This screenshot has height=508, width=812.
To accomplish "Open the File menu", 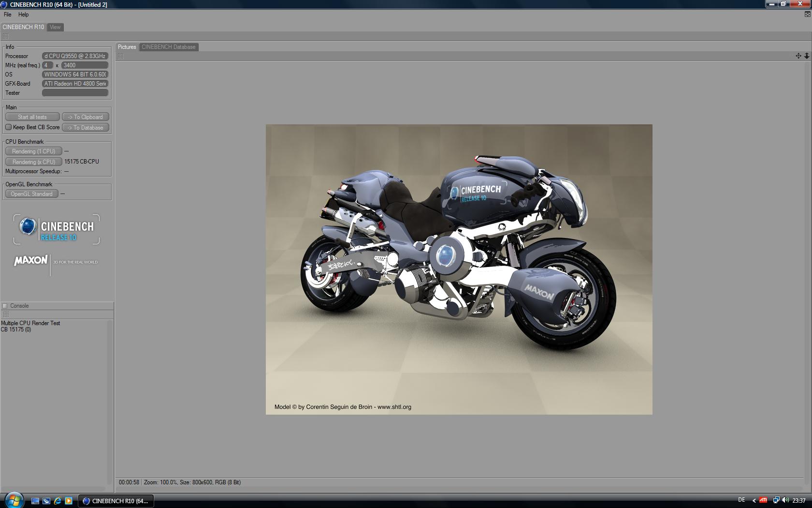I will 8,15.
